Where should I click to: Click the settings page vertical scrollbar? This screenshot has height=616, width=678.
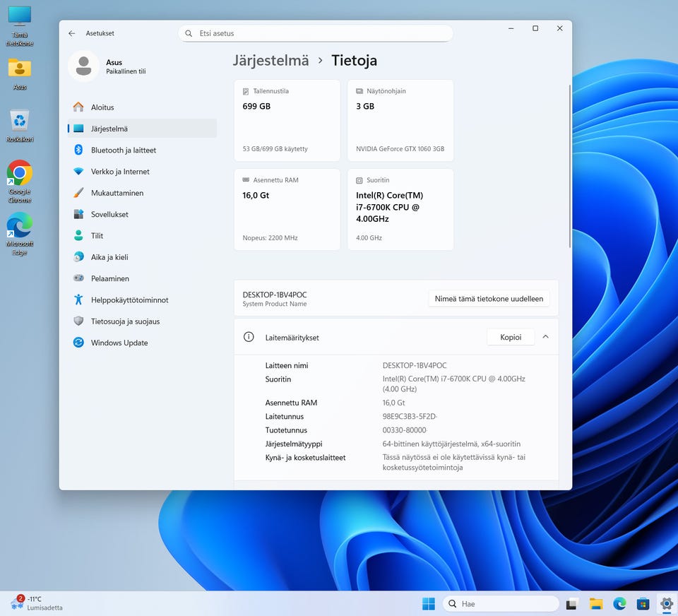tap(569, 166)
